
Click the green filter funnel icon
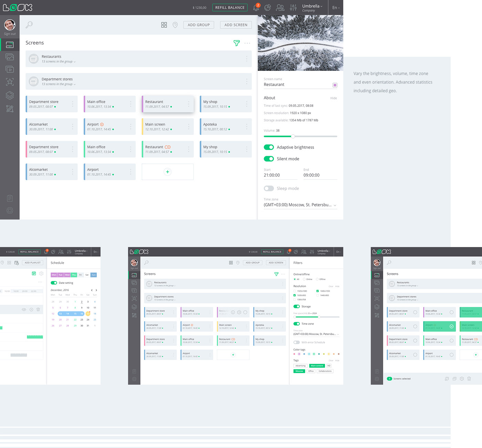[237, 43]
